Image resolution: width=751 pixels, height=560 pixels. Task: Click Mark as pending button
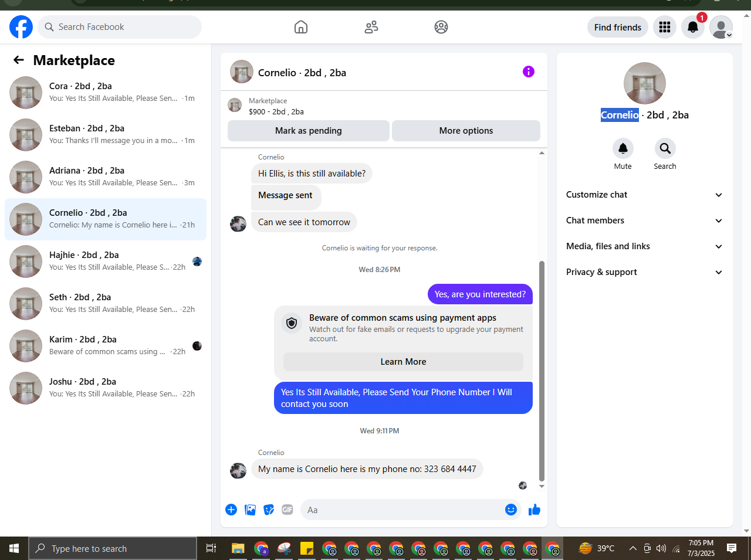pyautogui.click(x=309, y=131)
